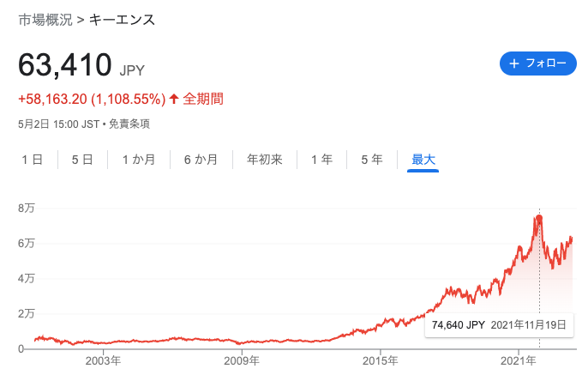The height and width of the screenshot is (375, 588).
Task: Click the plus icon in フォロー button
Action: [x=513, y=64]
